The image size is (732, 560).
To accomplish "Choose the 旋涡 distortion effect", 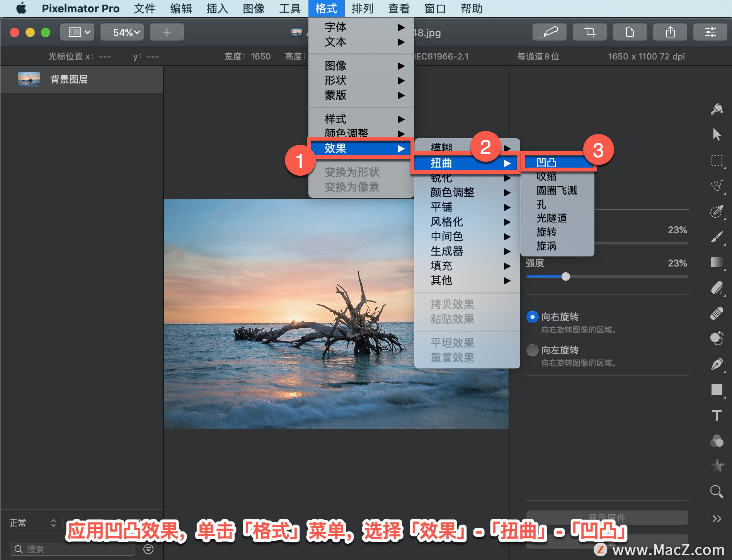I will (x=557, y=246).
